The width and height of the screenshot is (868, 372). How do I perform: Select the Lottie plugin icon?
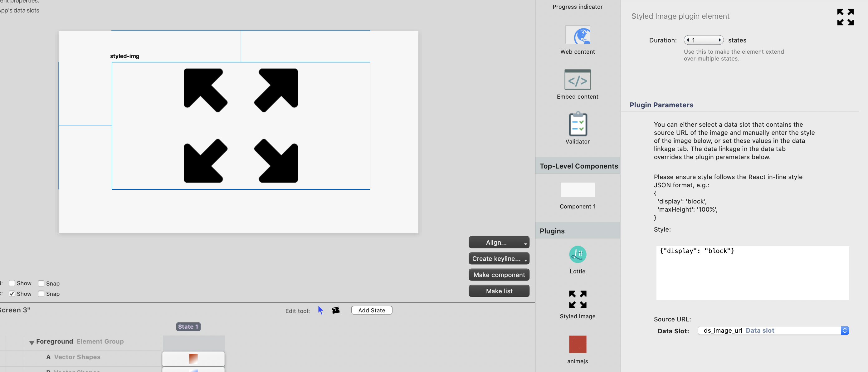coord(577,254)
